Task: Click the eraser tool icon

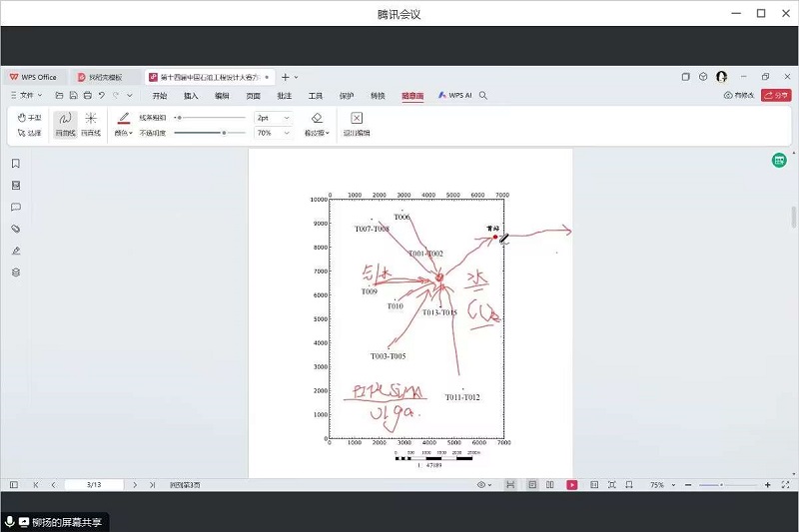Action: (317, 118)
